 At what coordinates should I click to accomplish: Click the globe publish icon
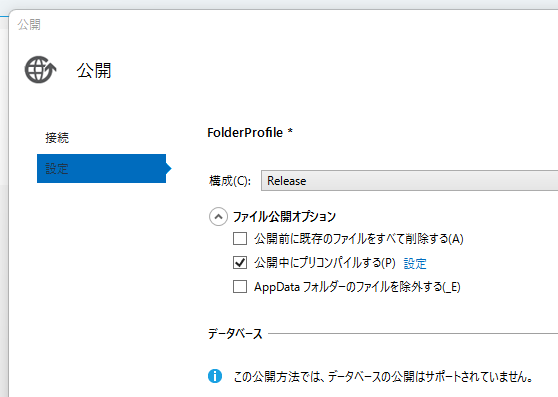tap(40, 70)
